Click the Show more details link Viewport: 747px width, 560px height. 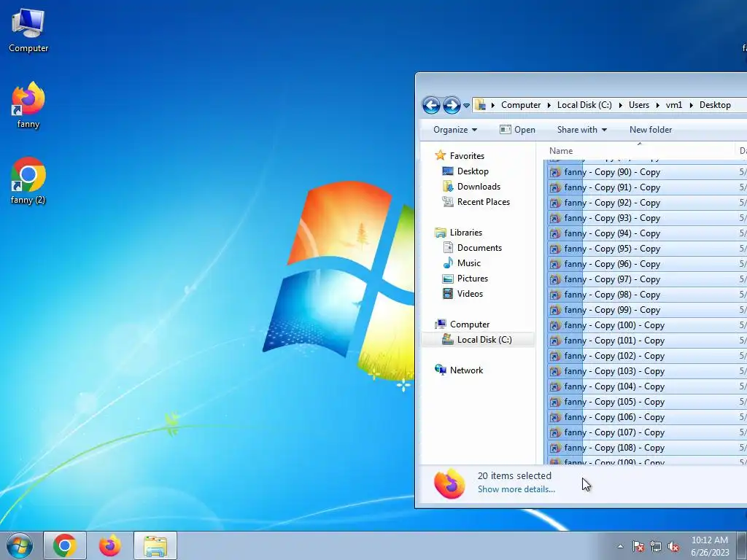pos(516,489)
